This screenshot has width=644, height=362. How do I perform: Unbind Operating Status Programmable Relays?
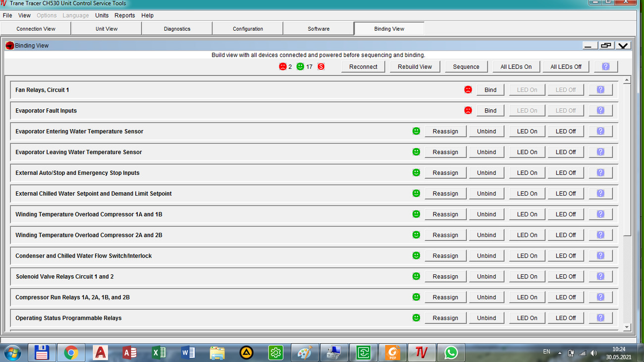tap(486, 318)
